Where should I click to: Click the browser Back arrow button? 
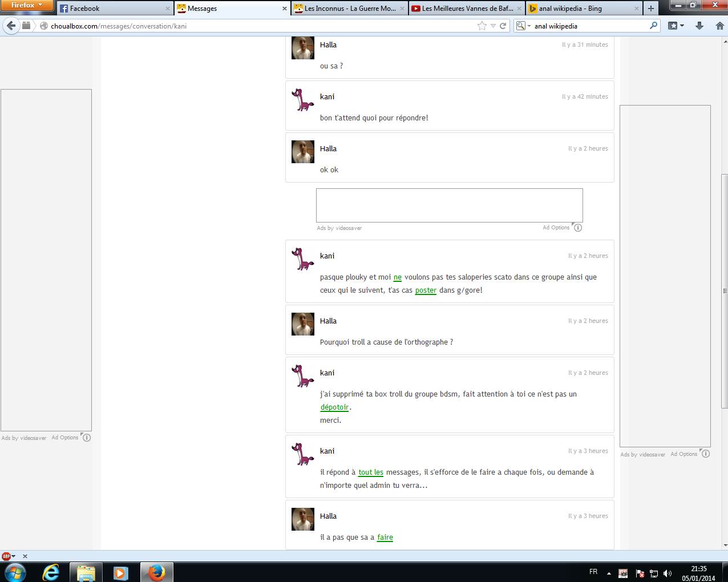(11, 26)
